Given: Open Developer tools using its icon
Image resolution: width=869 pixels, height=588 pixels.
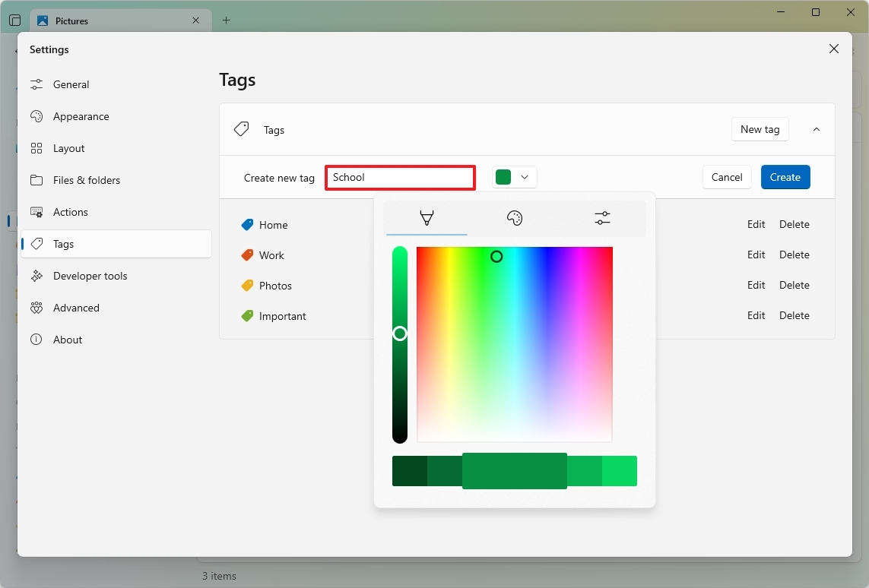Looking at the screenshot, I should coord(37,276).
